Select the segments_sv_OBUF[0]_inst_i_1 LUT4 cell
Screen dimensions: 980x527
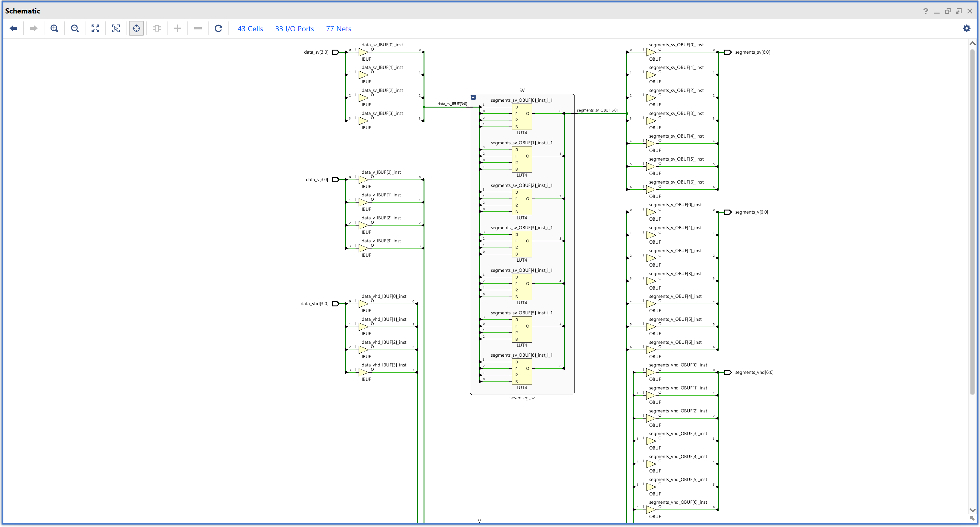[x=522, y=117]
